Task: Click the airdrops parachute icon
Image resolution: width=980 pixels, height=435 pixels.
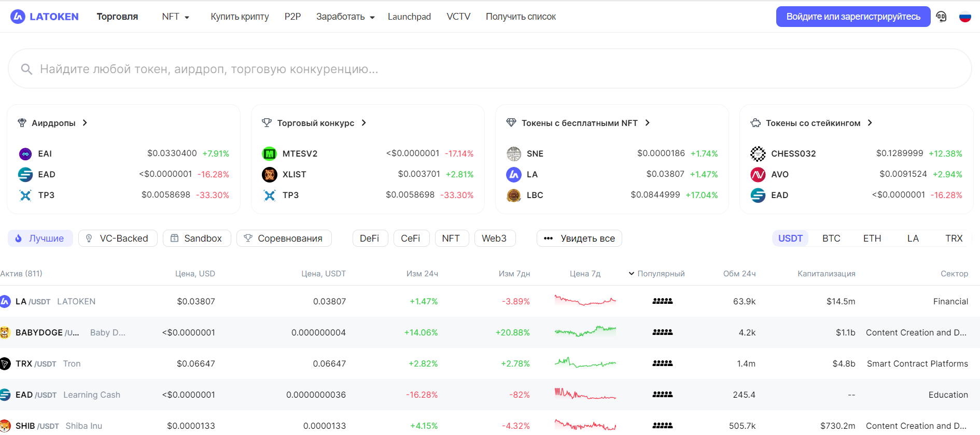Action: (x=22, y=123)
